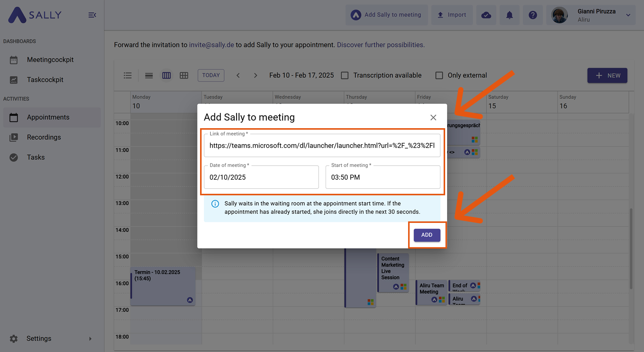644x352 pixels.
Task: Switch to week column view icon
Action: (x=166, y=75)
